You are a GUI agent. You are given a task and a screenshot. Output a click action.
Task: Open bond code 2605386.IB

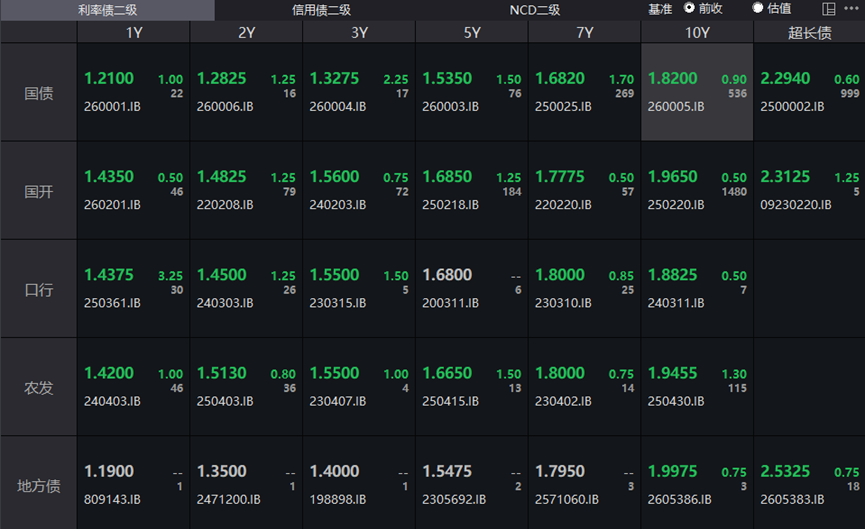[679, 498]
